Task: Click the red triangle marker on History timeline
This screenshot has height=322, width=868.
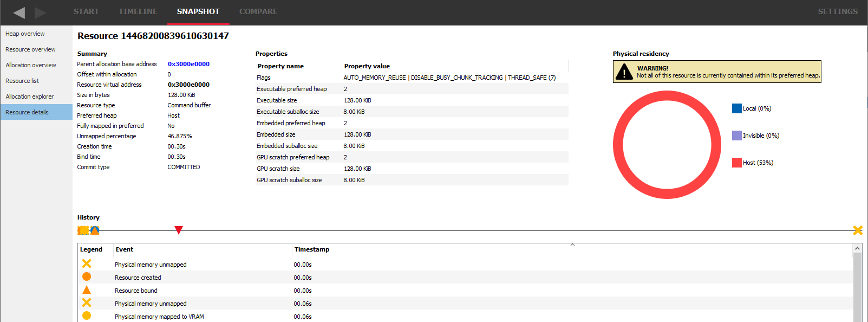Action: tap(179, 230)
